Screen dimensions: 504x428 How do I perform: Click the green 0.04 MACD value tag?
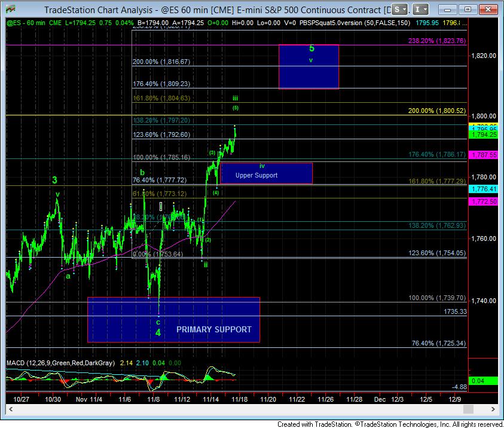(484, 381)
